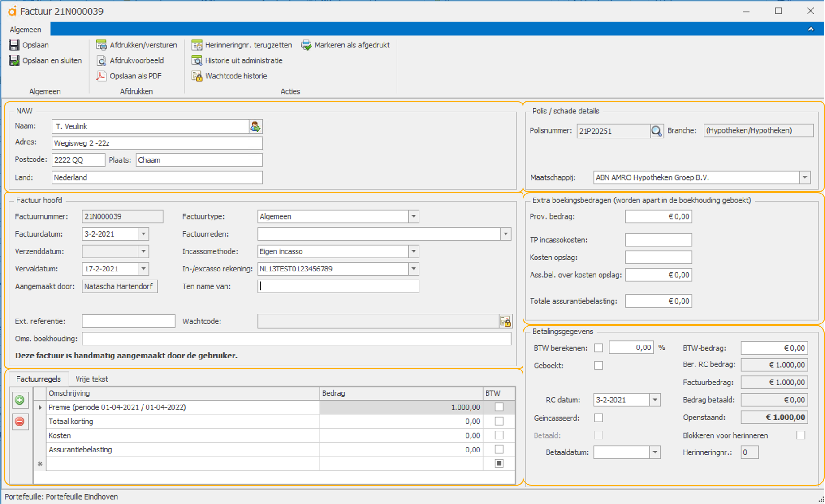Click into the Oms. boekhouding field
Viewport: 825px width, 504px height.
pyautogui.click(x=297, y=339)
